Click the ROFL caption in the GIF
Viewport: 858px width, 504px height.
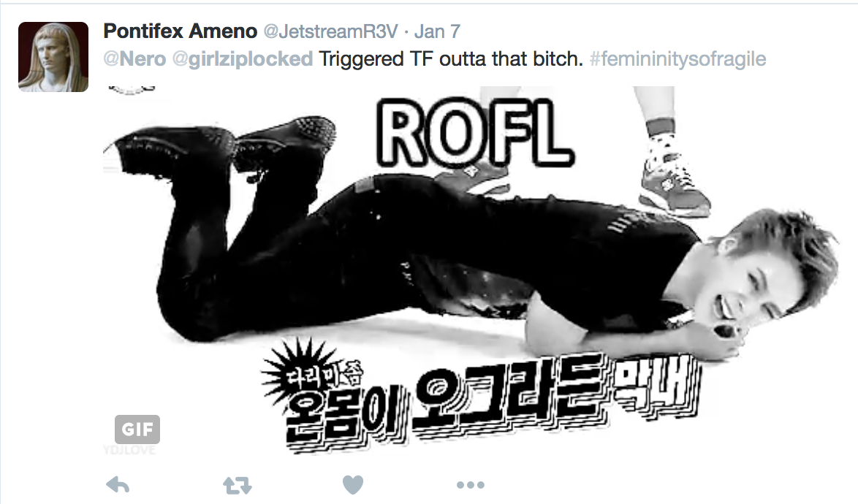[x=474, y=133]
